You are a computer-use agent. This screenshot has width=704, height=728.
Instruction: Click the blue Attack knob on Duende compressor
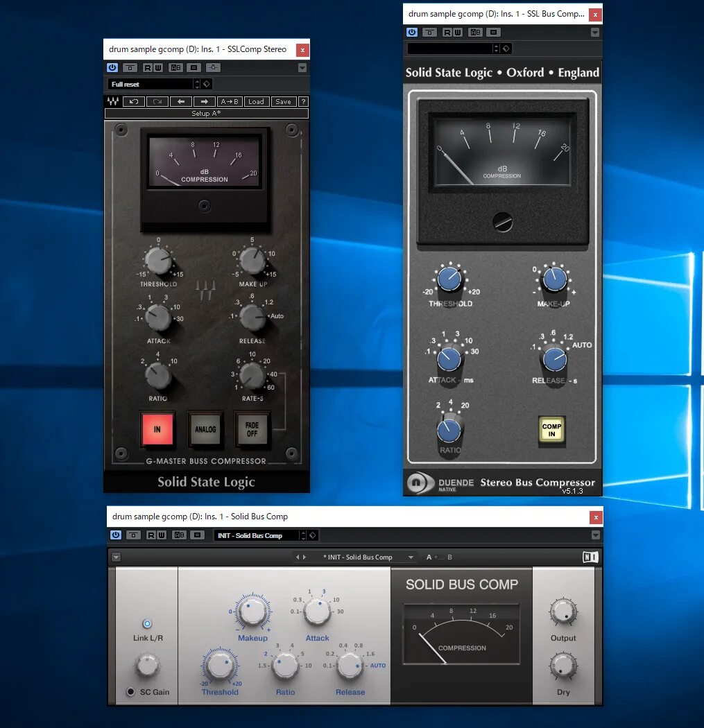click(449, 358)
